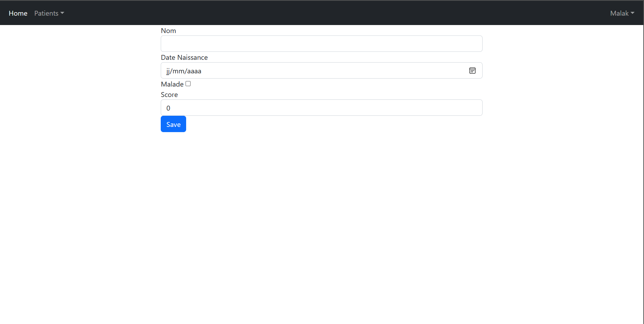
Task: Toggle the Malade checkbox
Action: (188, 83)
